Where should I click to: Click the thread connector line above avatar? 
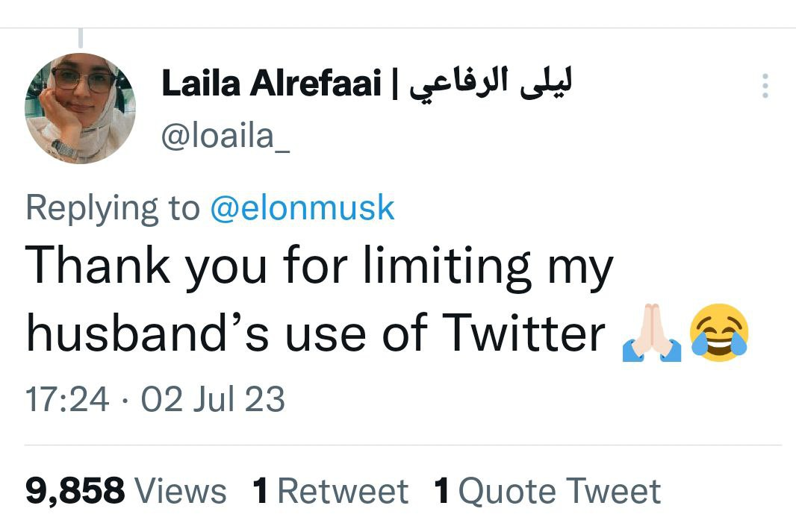[80, 37]
